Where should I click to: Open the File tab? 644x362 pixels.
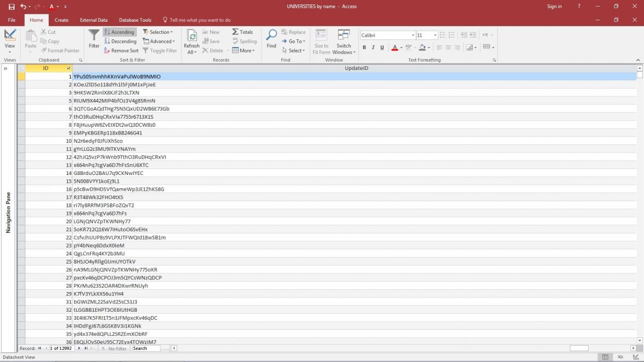11,20
